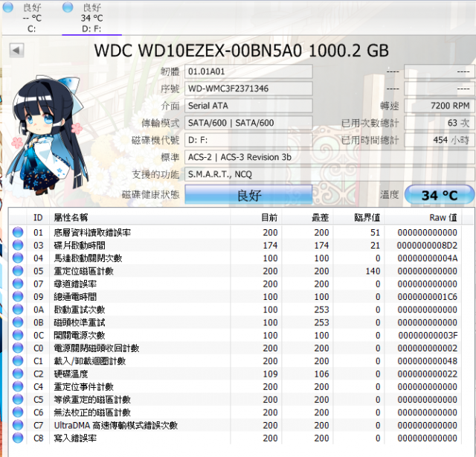
Task: Click the power on hours value 454 小時
Action: click(x=440, y=140)
